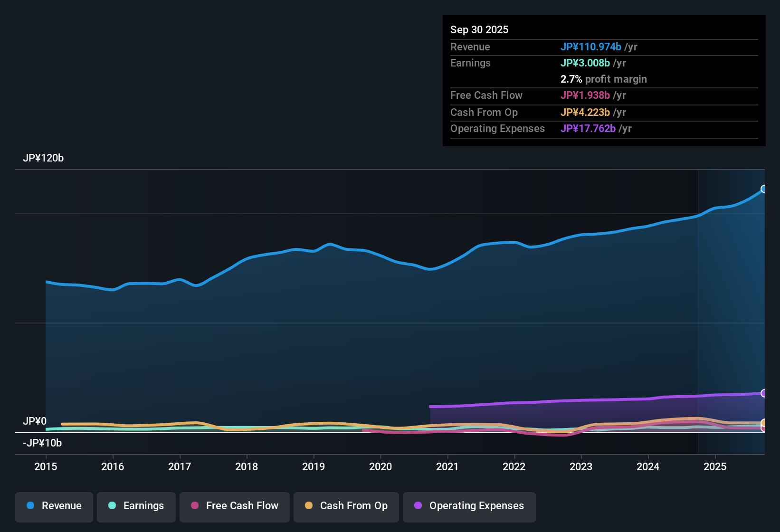Select the orange Cash From Op legend dot
The height and width of the screenshot is (532, 780).
tap(309, 506)
